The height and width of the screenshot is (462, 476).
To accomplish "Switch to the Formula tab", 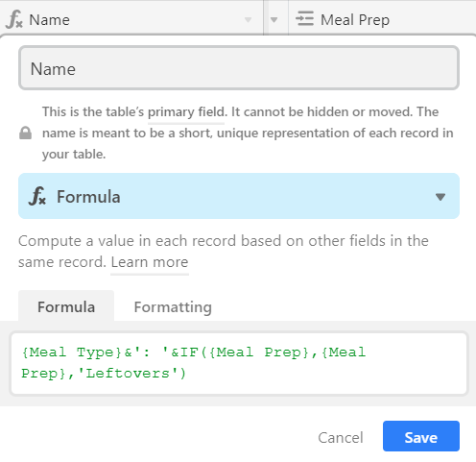I will (66, 306).
